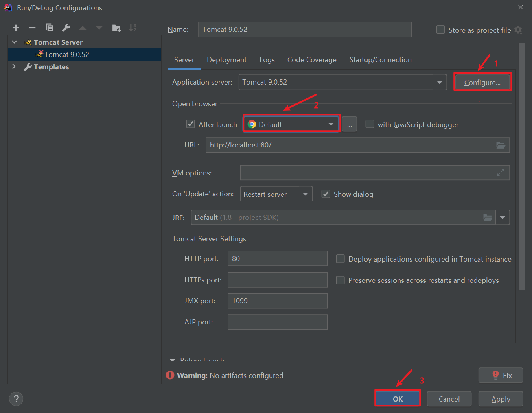Click the HTTP port field

pos(278,258)
